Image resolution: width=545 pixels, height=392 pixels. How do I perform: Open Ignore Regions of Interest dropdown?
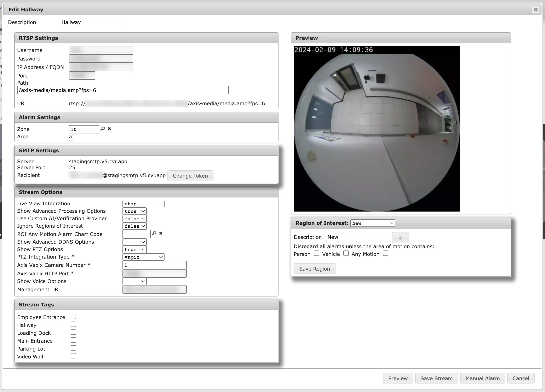134,226
